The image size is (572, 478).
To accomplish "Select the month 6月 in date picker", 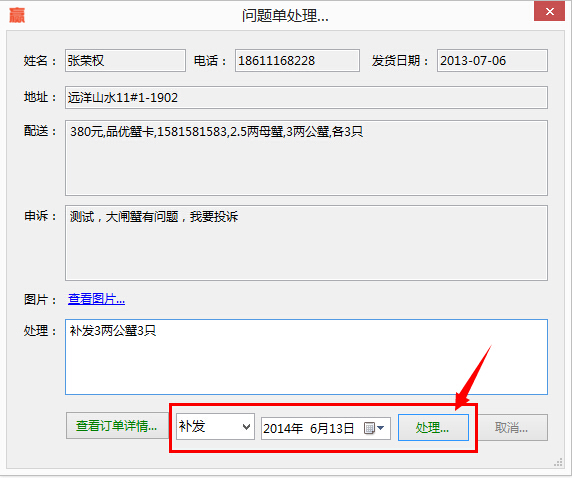I will (319, 428).
